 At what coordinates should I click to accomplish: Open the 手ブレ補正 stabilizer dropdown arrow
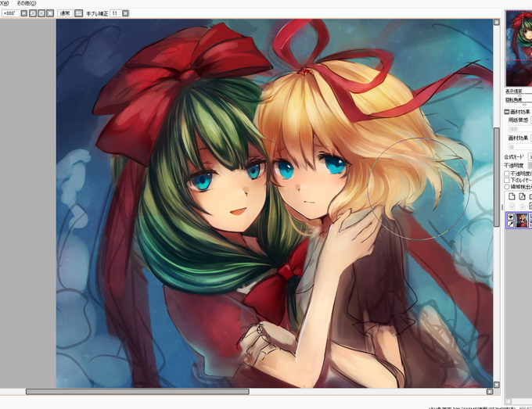point(125,13)
